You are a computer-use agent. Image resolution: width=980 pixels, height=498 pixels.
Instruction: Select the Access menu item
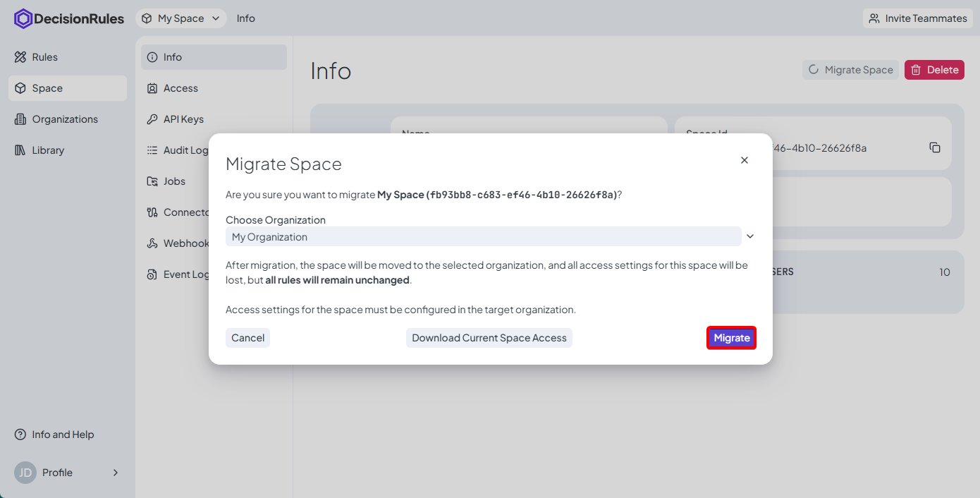click(x=180, y=88)
